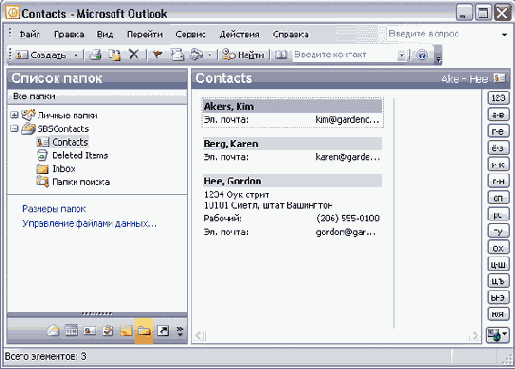
Task: Jump to the г-е index tab
Action: click(498, 131)
